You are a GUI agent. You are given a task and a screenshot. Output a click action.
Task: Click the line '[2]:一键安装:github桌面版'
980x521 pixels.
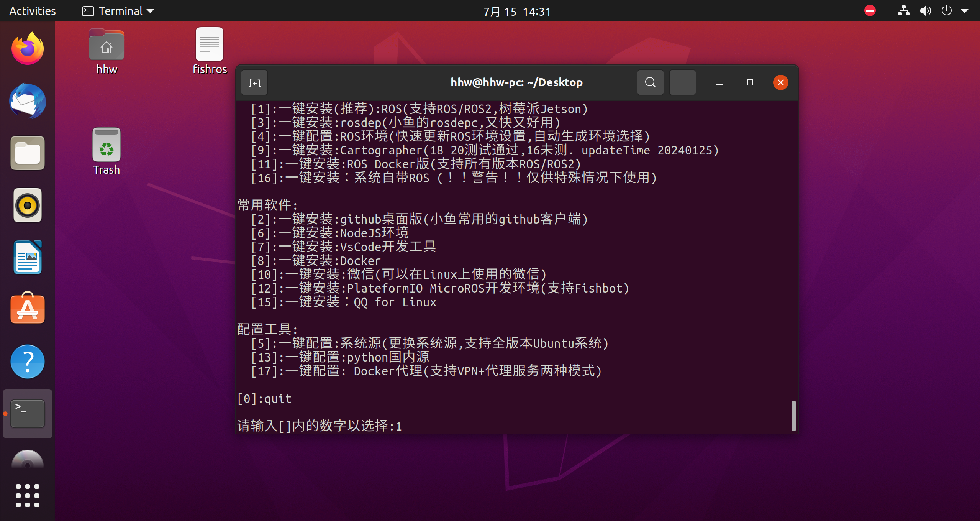click(419, 219)
